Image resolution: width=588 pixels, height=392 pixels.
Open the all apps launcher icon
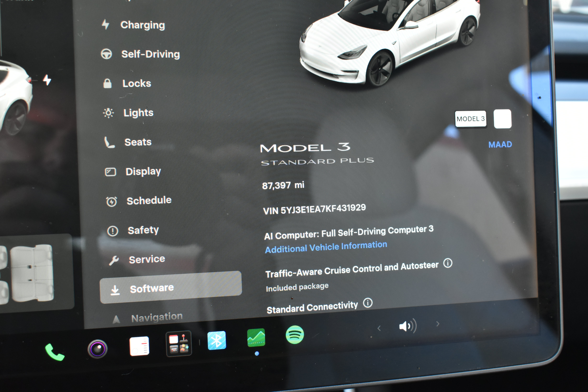click(x=179, y=344)
